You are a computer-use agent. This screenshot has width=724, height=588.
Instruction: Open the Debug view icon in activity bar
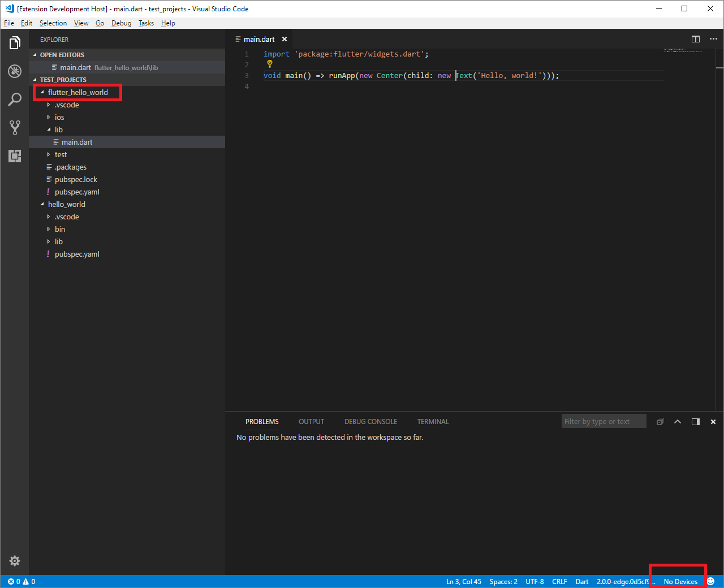[15, 71]
